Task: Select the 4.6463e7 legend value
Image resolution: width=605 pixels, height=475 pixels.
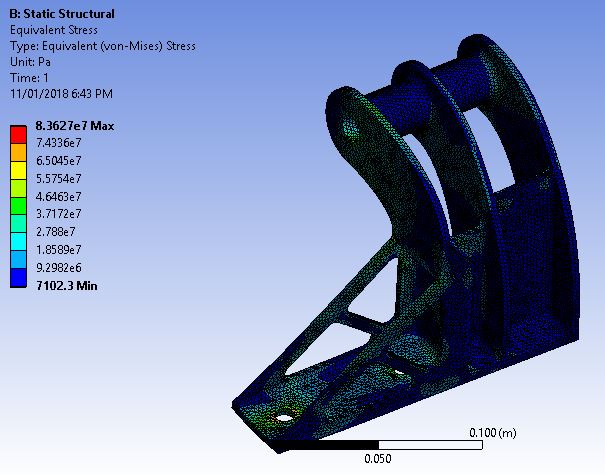Action: (x=58, y=196)
